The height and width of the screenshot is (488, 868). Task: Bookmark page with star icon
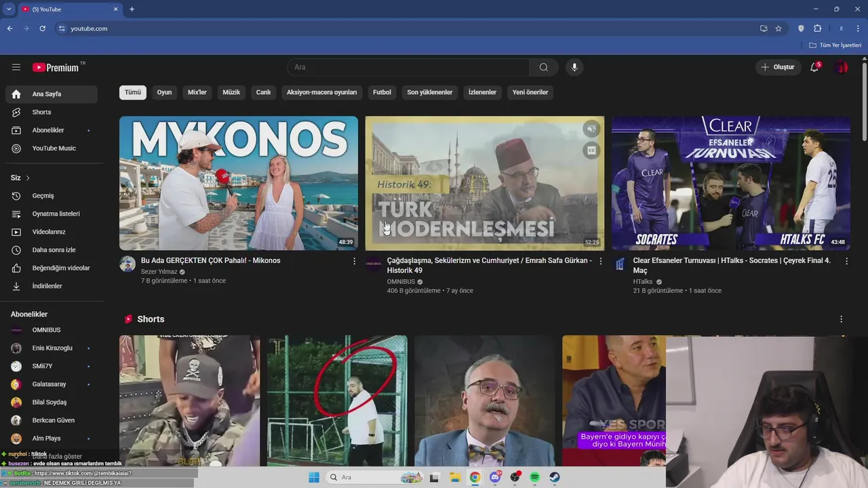778,28
